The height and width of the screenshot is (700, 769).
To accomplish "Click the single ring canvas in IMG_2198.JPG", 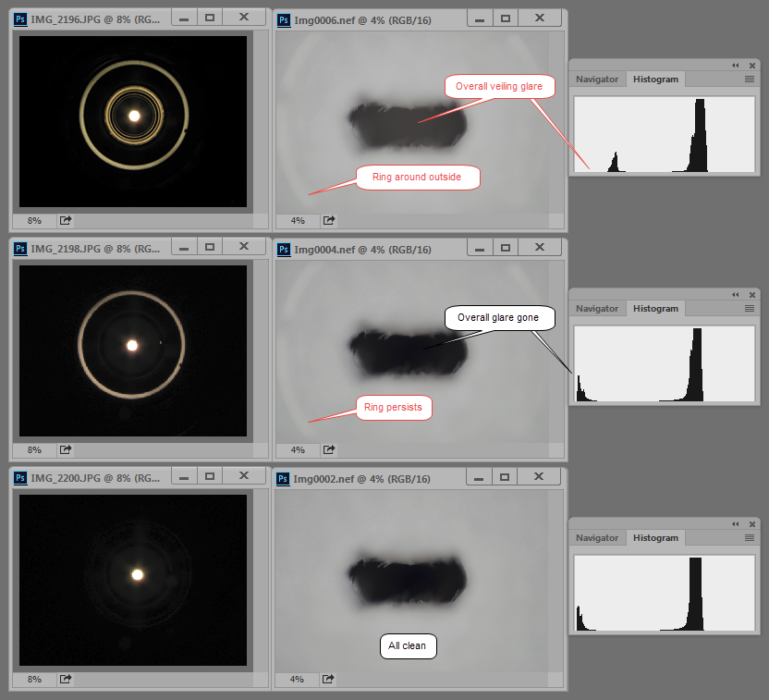I will point(133,350).
